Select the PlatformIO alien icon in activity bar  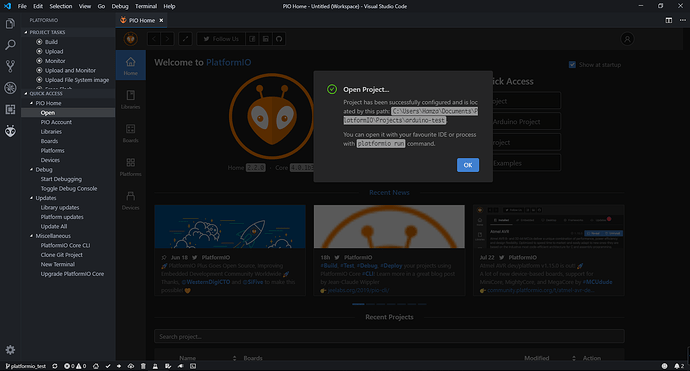pyautogui.click(x=10, y=131)
